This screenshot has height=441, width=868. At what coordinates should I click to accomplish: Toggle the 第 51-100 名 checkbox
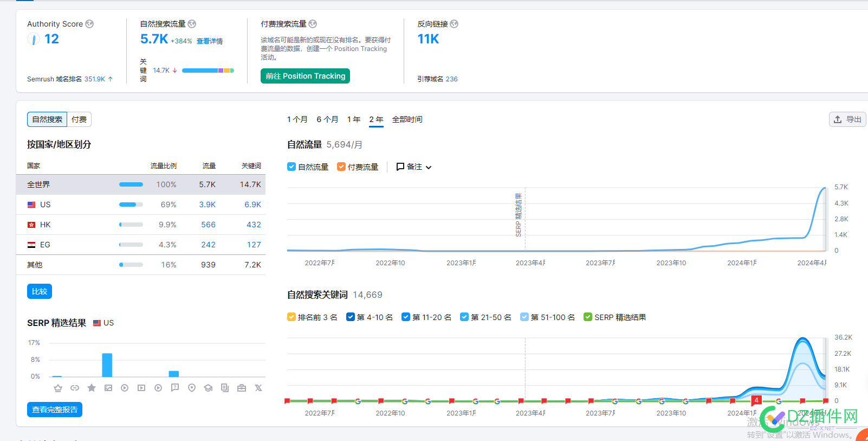pyautogui.click(x=524, y=317)
